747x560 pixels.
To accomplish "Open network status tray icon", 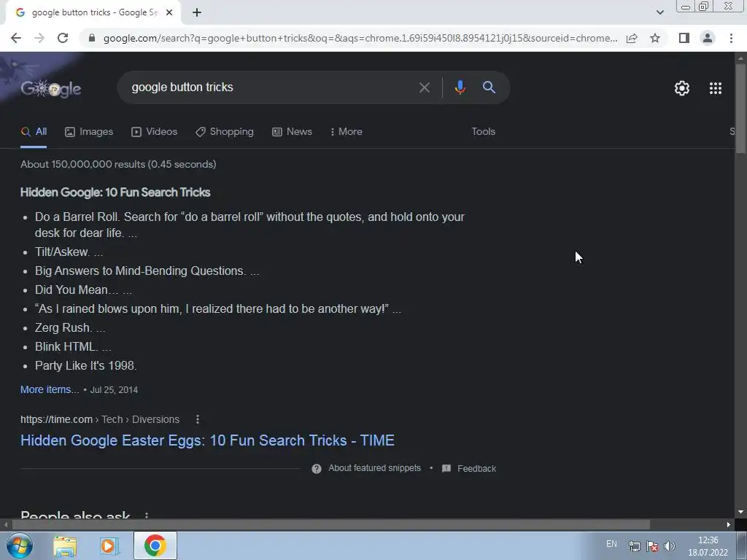I will pos(635,547).
